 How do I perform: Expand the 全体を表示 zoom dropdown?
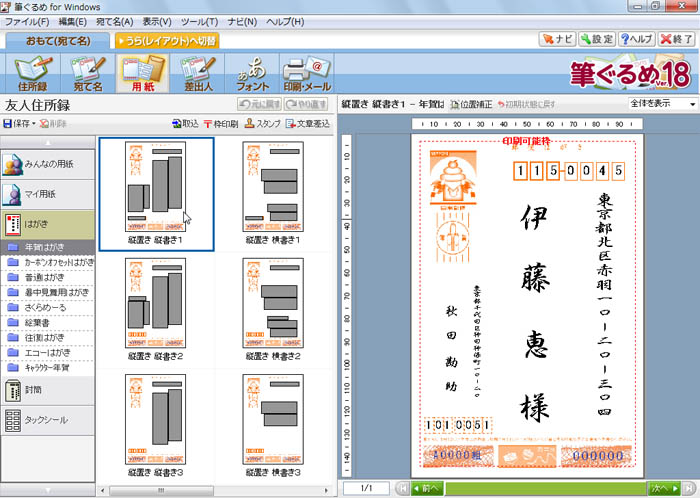[x=692, y=104]
